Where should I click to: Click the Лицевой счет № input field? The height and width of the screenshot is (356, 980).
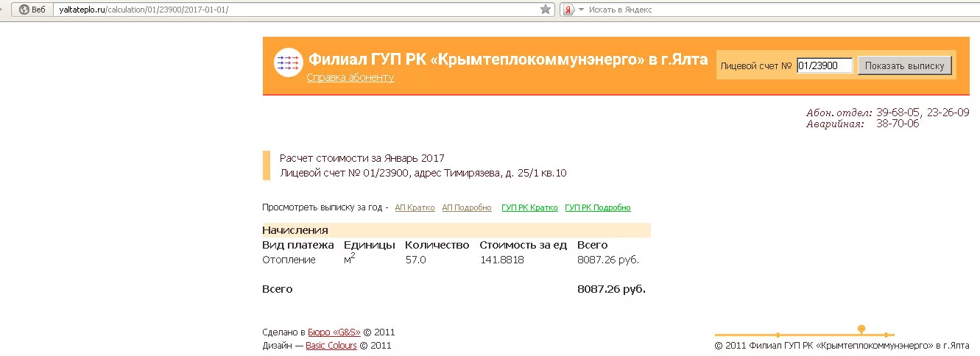(825, 65)
